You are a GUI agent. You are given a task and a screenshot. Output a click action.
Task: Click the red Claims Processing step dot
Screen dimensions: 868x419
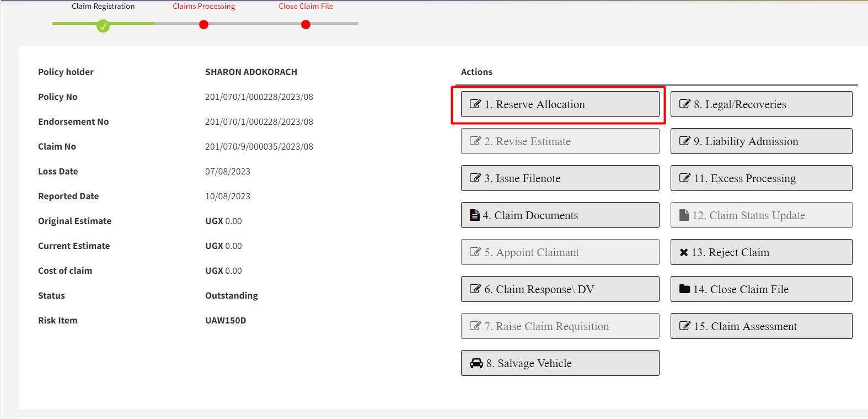pos(203,24)
